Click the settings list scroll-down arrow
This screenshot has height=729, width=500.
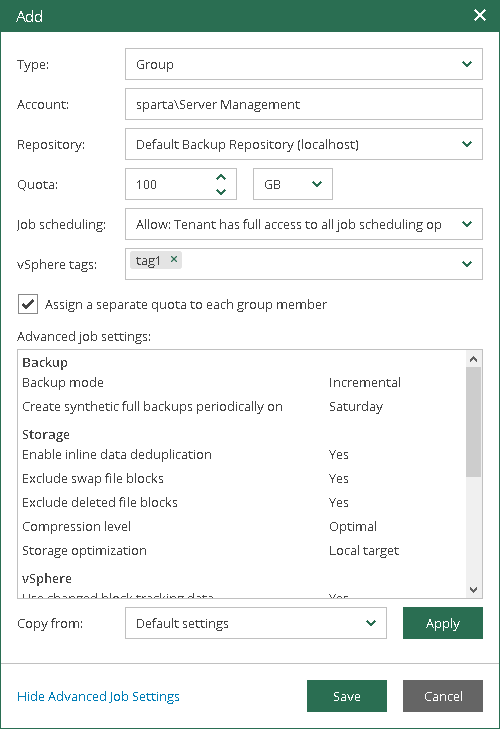(x=473, y=590)
